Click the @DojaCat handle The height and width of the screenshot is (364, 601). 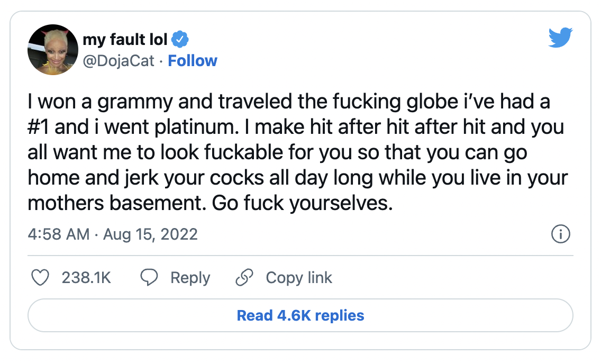pyautogui.click(x=119, y=61)
